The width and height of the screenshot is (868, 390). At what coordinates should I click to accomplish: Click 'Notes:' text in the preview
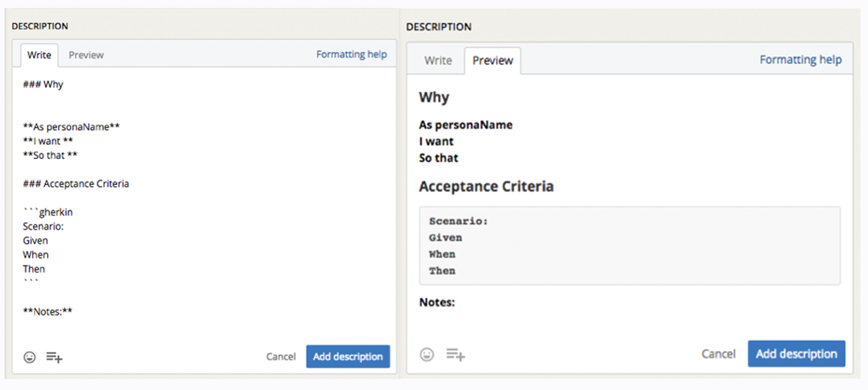437,302
